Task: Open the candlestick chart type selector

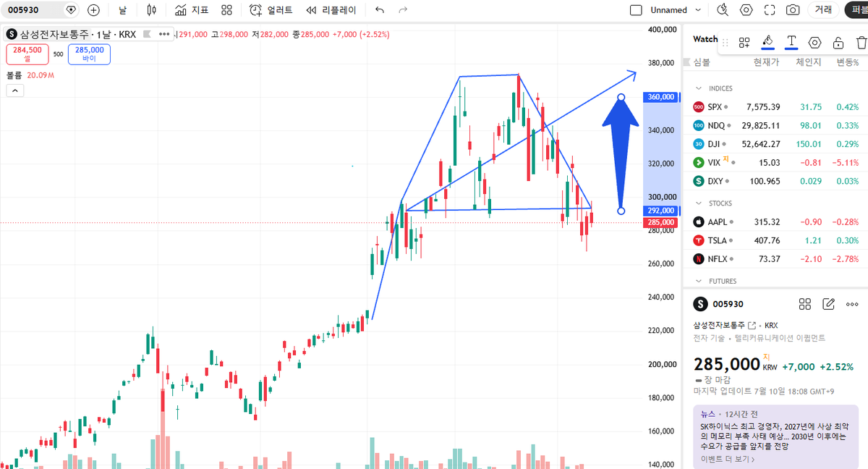Action: pos(151,10)
